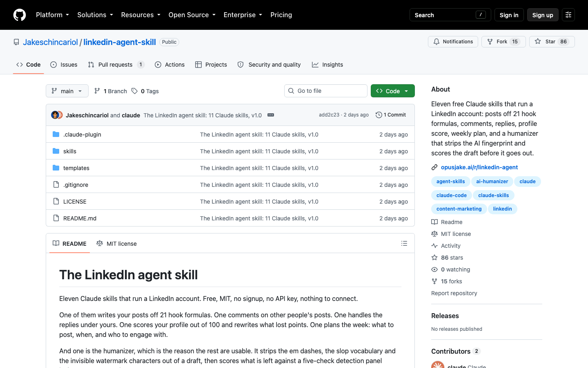Open the Jakeschincariol owner link

[50, 42]
